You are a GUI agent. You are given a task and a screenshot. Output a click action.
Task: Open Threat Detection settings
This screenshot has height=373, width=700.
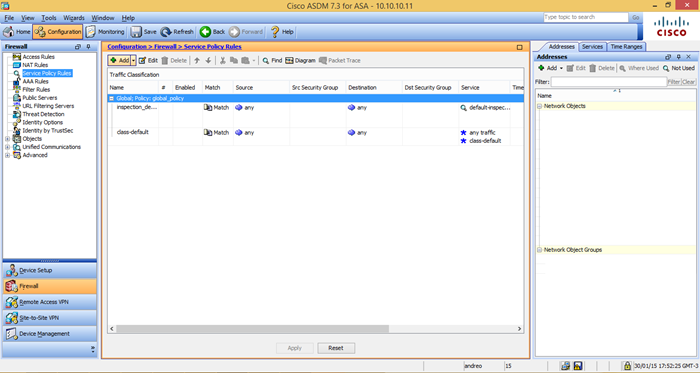tap(43, 114)
